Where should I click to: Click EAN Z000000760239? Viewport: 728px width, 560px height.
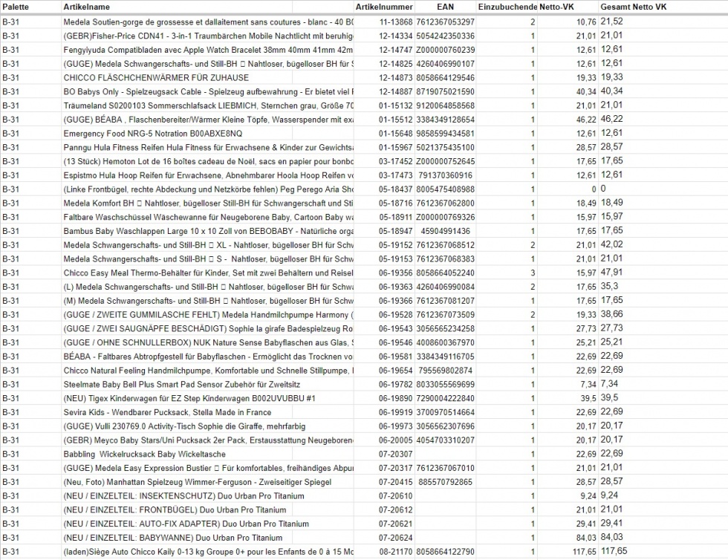point(446,50)
